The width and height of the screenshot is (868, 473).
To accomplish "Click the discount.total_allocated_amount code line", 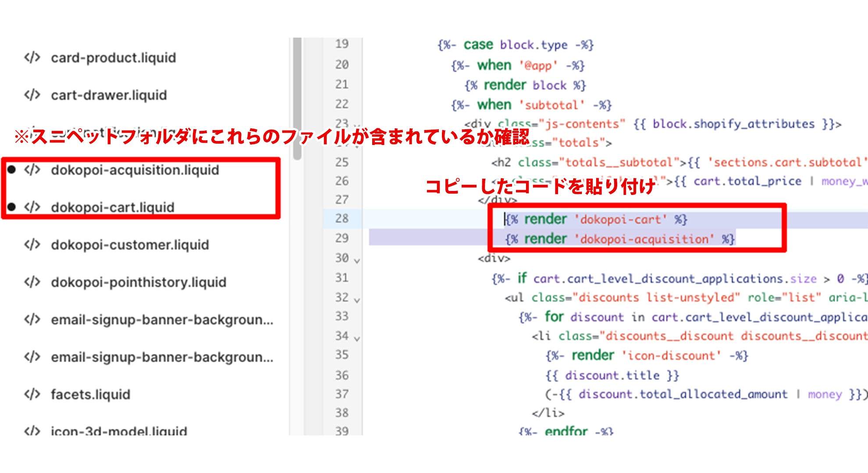I will 706,394.
